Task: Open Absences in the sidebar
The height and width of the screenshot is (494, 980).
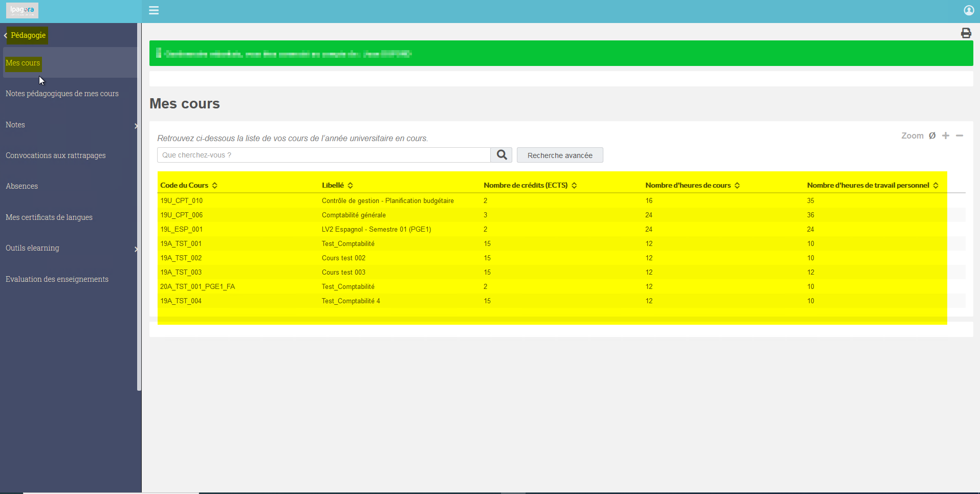Action: click(22, 186)
